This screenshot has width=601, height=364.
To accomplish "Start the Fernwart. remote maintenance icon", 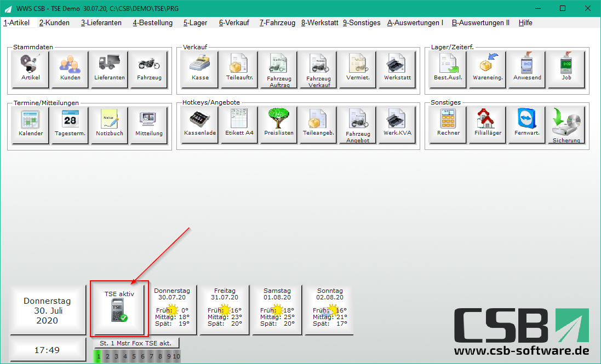I will point(526,125).
